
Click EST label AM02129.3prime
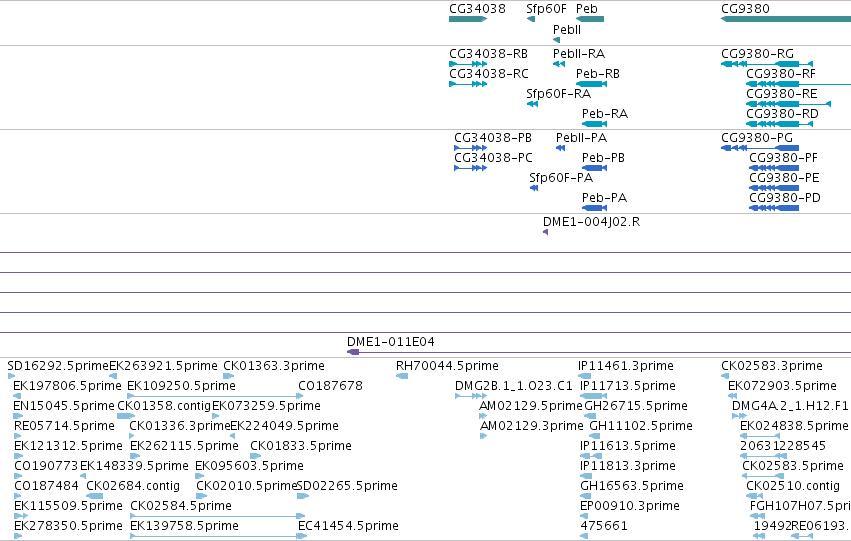pos(531,426)
